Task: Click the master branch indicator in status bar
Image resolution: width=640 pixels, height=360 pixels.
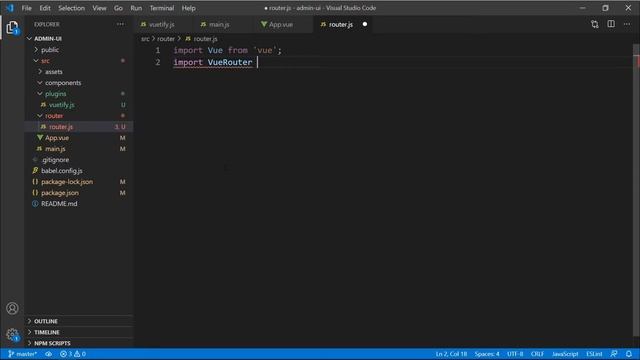Action: [x=23, y=354]
